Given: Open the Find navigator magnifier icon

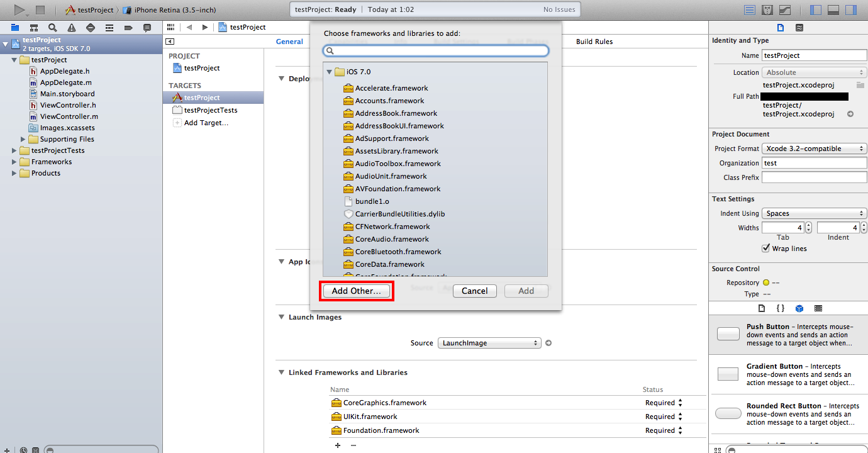Looking at the screenshot, I should (x=53, y=28).
